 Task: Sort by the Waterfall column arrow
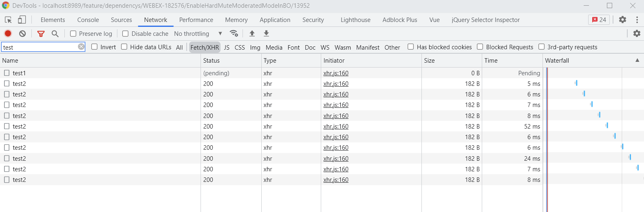(x=637, y=60)
